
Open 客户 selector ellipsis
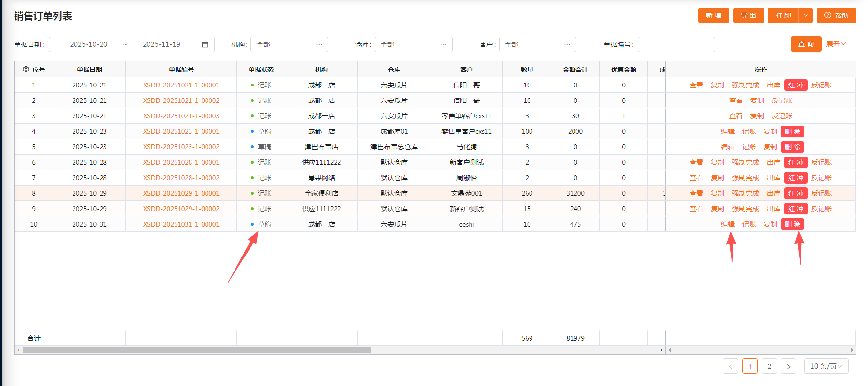(x=567, y=44)
